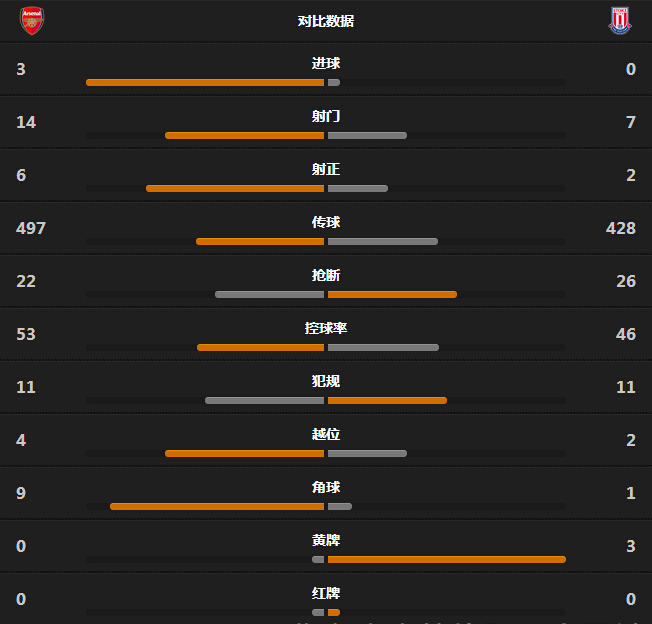
Task: Select Stoke's 26 tackles value
Action: point(626,281)
